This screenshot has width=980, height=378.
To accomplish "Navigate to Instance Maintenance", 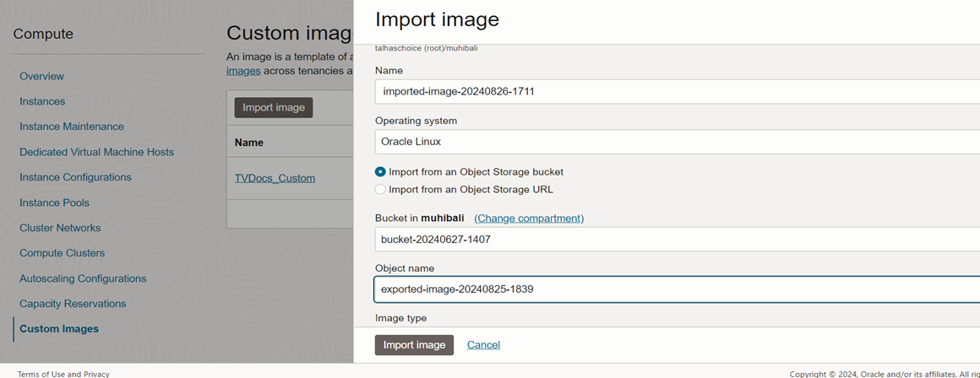I will [72, 127].
